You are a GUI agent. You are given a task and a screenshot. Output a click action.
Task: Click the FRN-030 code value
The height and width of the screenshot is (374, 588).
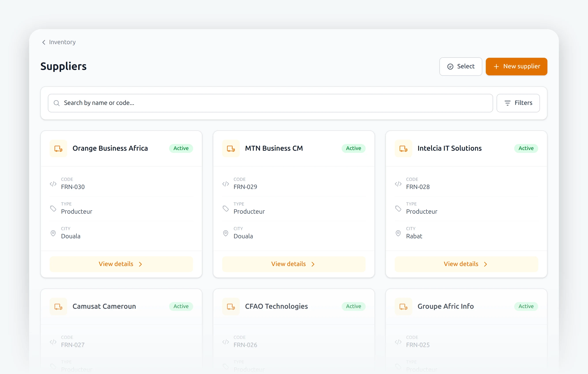click(x=73, y=187)
